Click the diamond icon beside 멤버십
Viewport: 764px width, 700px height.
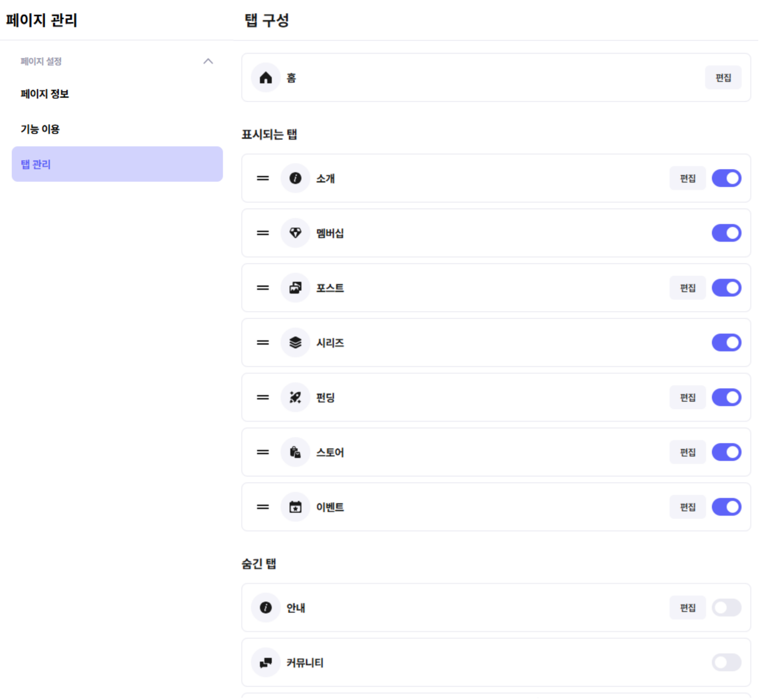point(295,233)
